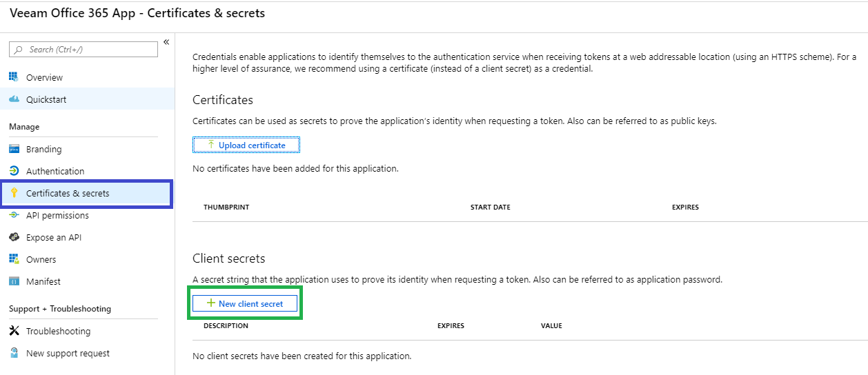
Task: Click the Client secrets section heading
Action: click(x=229, y=259)
